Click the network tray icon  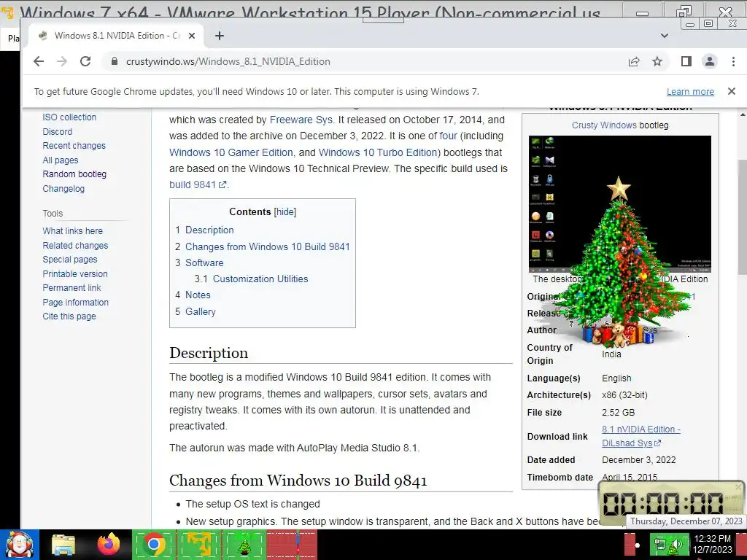pyautogui.click(x=660, y=544)
